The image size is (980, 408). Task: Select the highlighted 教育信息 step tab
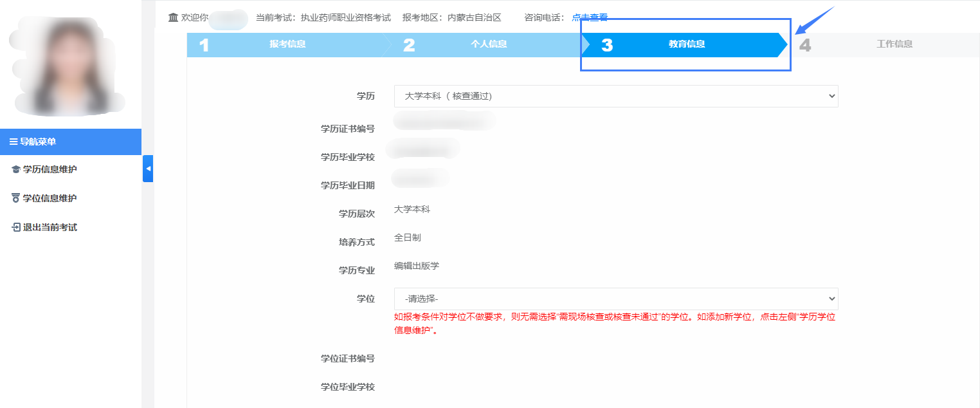point(686,44)
